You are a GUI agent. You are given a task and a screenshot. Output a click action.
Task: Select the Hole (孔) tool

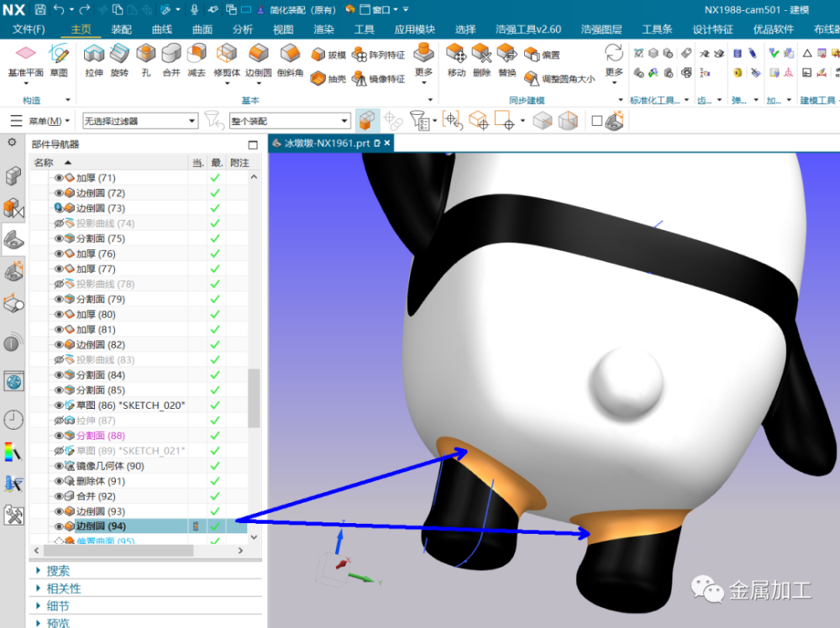pos(145,60)
